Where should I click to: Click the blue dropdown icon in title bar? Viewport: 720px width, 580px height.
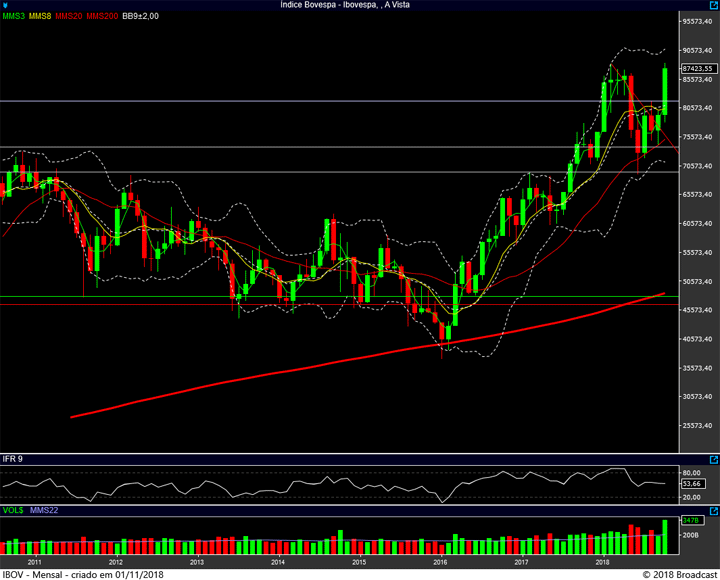pyautogui.click(x=6, y=5)
